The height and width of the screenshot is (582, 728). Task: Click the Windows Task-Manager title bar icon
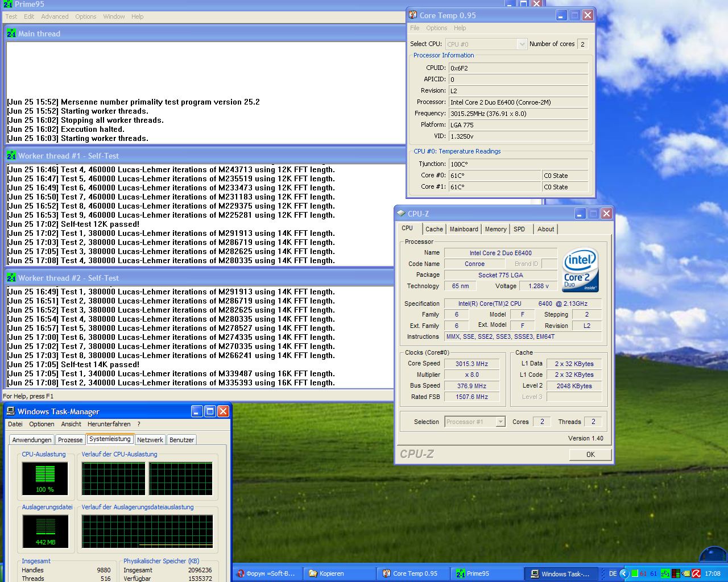(x=10, y=411)
